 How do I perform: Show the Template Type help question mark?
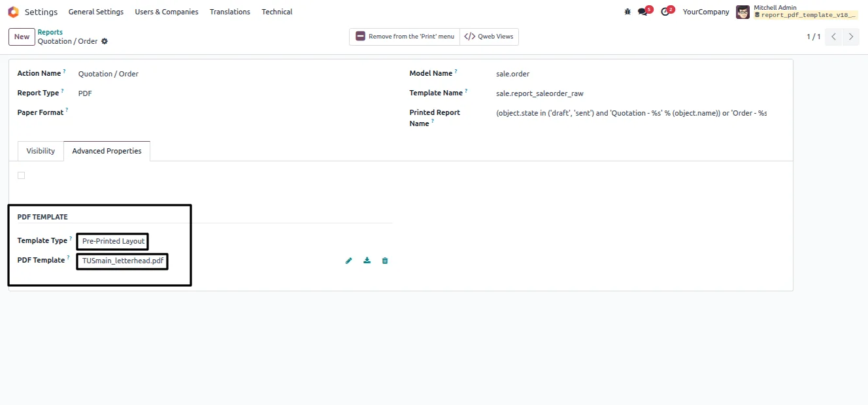pos(71,238)
